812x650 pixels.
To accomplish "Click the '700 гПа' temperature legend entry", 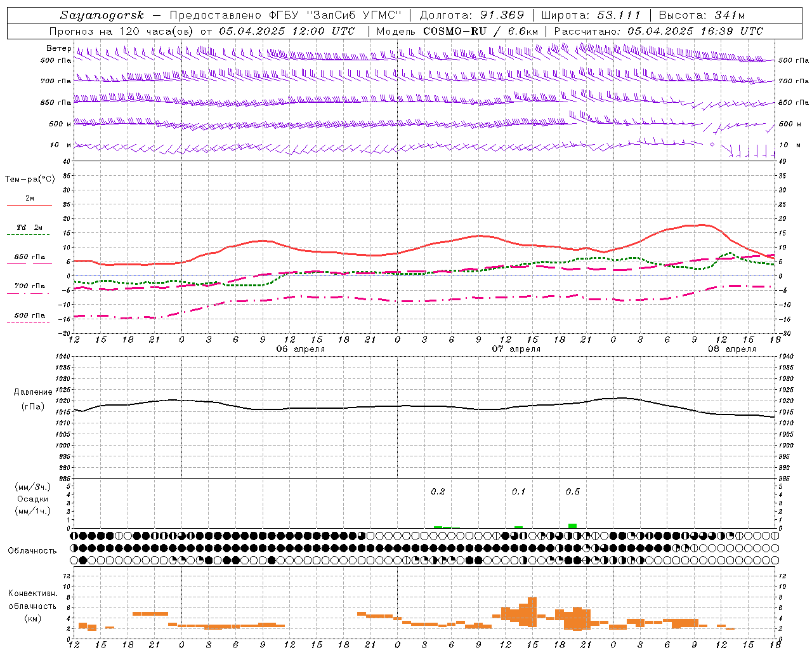I will click(x=29, y=286).
